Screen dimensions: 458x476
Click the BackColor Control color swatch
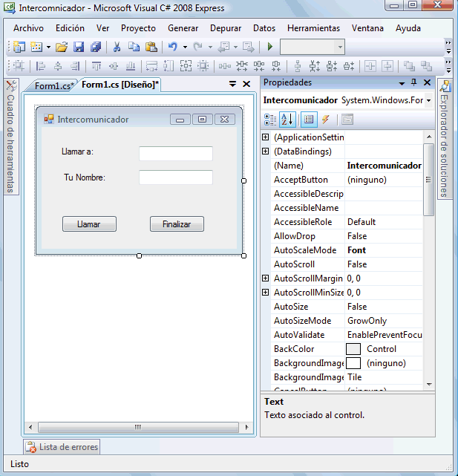[353, 349]
